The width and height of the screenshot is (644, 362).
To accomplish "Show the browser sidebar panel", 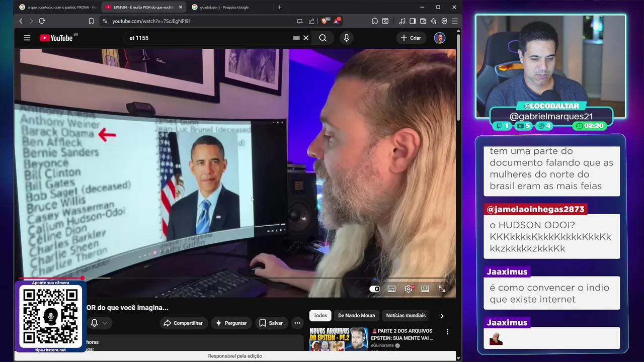I will pos(413,21).
